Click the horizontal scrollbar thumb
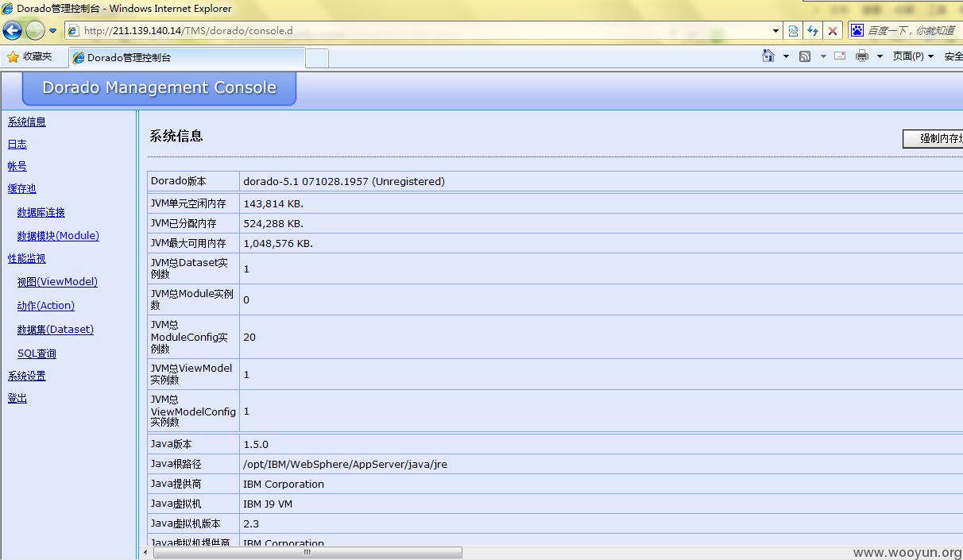 (x=307, y=552)
